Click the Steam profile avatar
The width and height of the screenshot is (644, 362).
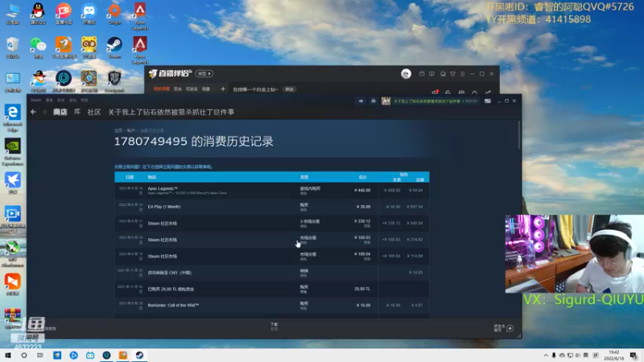tap(386, 101)
